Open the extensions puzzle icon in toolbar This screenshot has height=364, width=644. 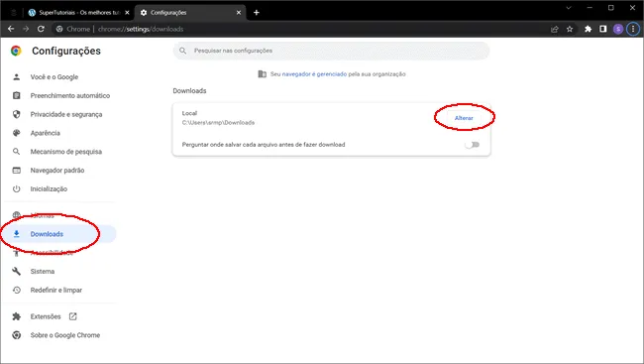589,29
